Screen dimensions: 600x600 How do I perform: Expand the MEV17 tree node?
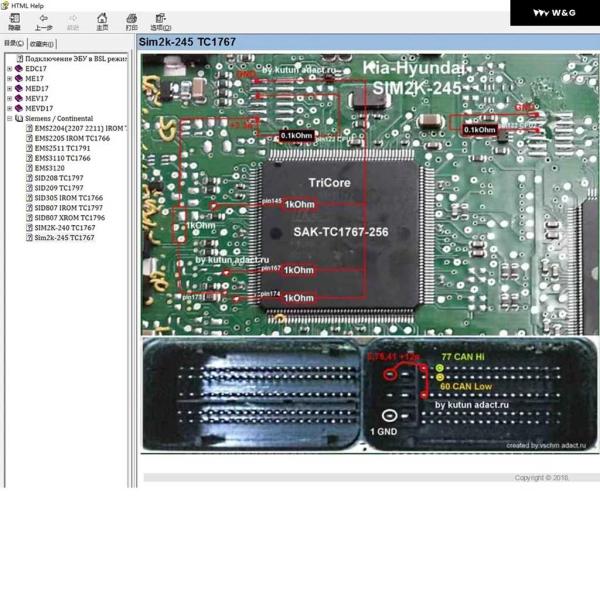pyautogui.click(x=10, y=98)
